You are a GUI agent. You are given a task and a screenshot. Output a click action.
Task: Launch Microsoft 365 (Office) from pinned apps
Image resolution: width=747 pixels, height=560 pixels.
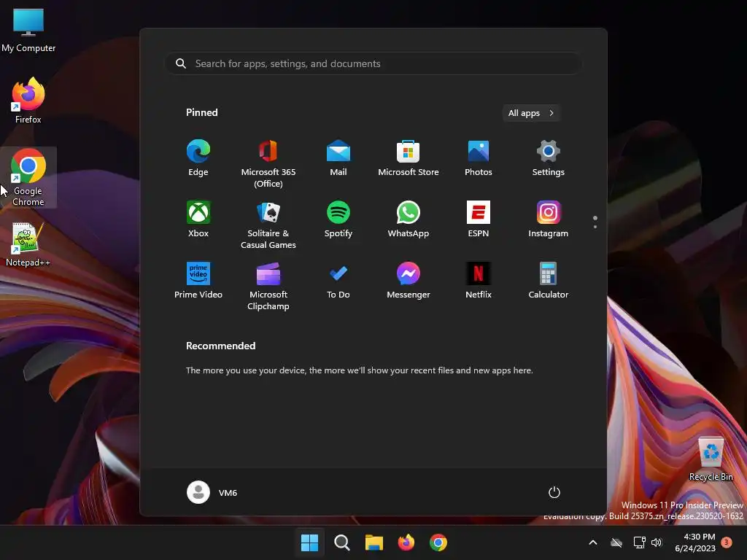point(268,164)
